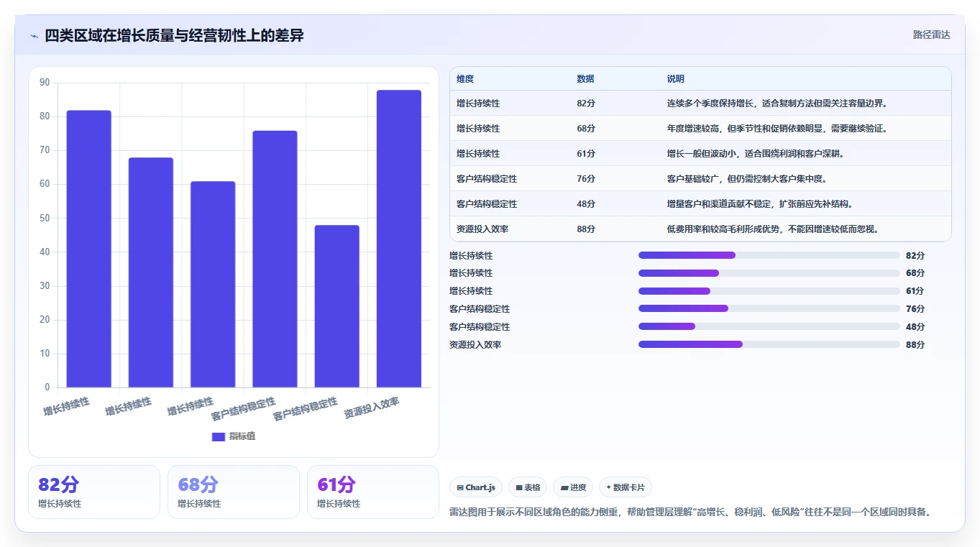Select the 进度 chip
980x547 pixels.
click(x=573, y=487)
